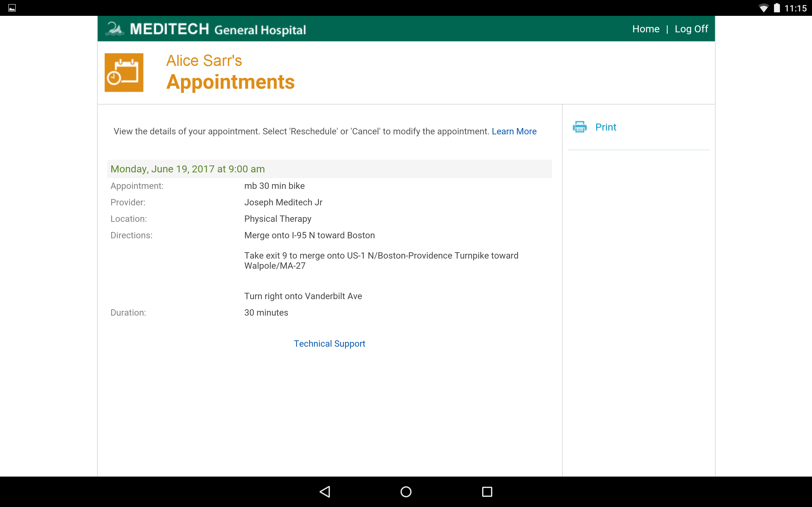Click the Appointments page heading
Screen dimensions: 812x507
[x=231, y=82]
